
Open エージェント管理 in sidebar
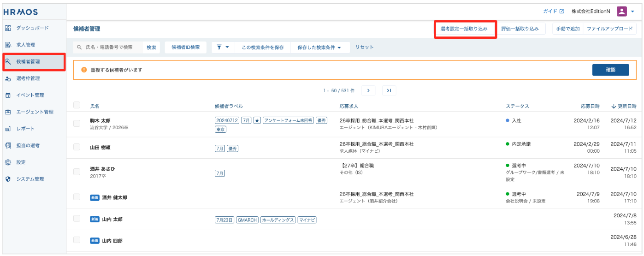35,112
